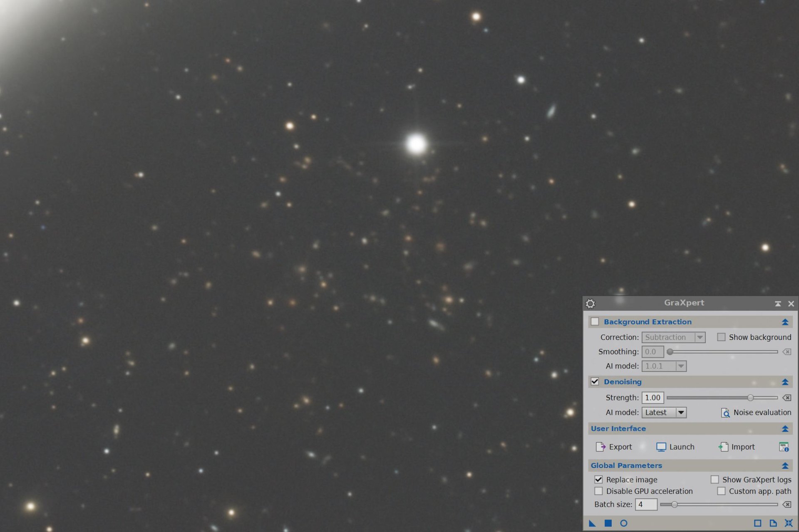Click the apply global circle icon
The width and height of the screenshot is (799, 532).
[x=623, y=523]
